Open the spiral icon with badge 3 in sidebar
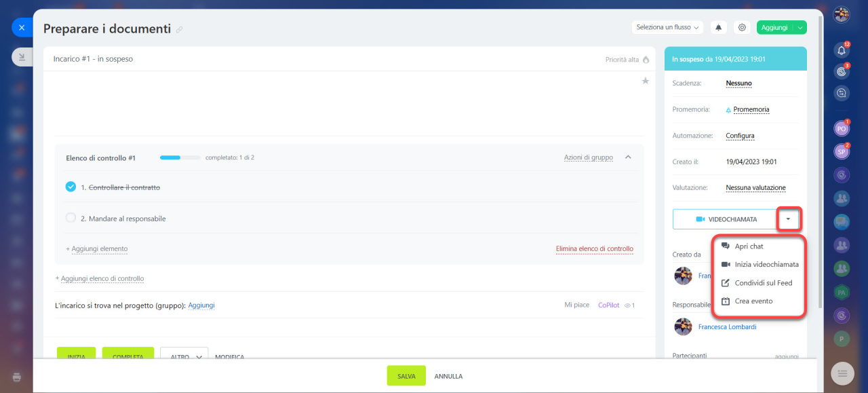 [x=842, y=71]
